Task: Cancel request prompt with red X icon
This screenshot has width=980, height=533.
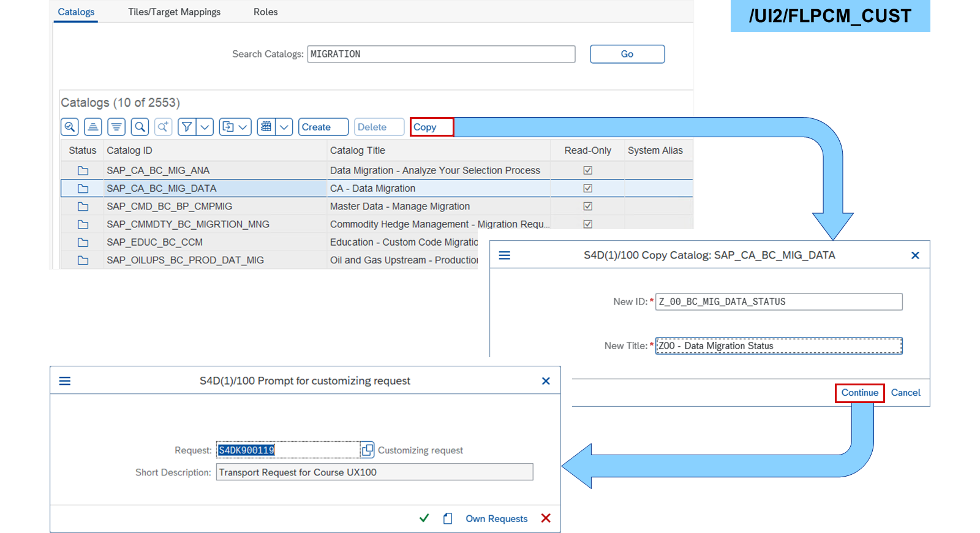Action: [x=546, y=518]
